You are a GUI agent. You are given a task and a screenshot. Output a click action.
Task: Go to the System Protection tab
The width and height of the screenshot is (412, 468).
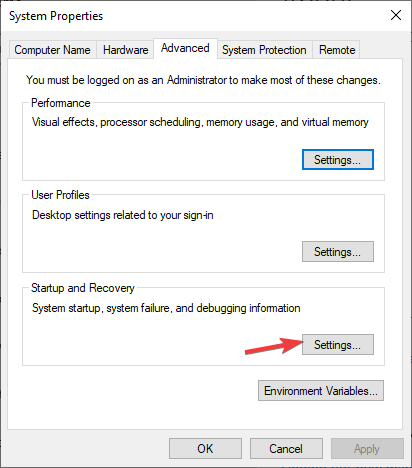click(x=264, y=50)
